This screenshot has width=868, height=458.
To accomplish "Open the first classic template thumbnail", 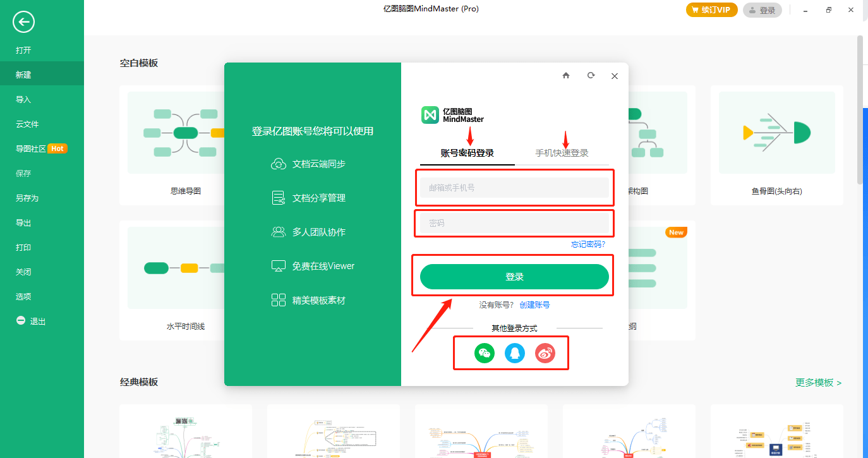I will [186, 431].
